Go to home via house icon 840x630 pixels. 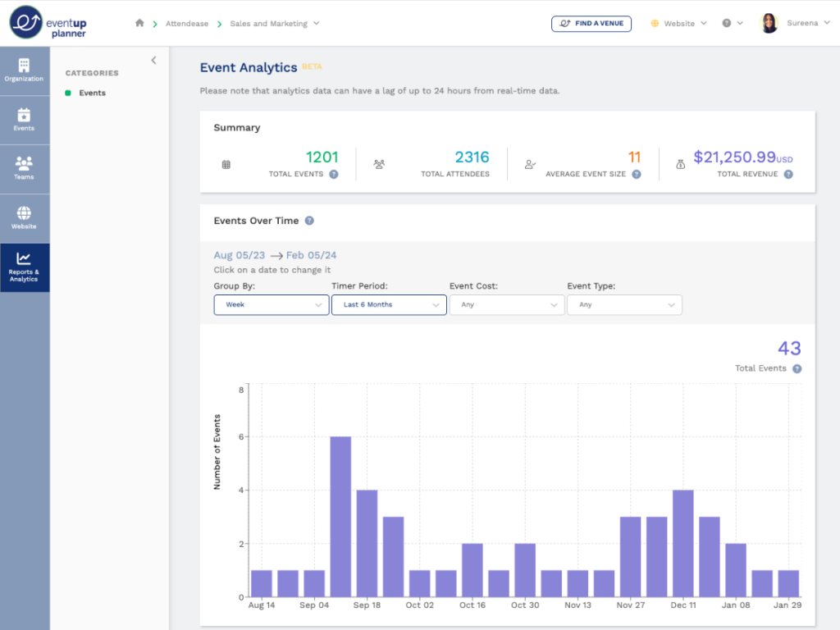(x=139, y=23)
